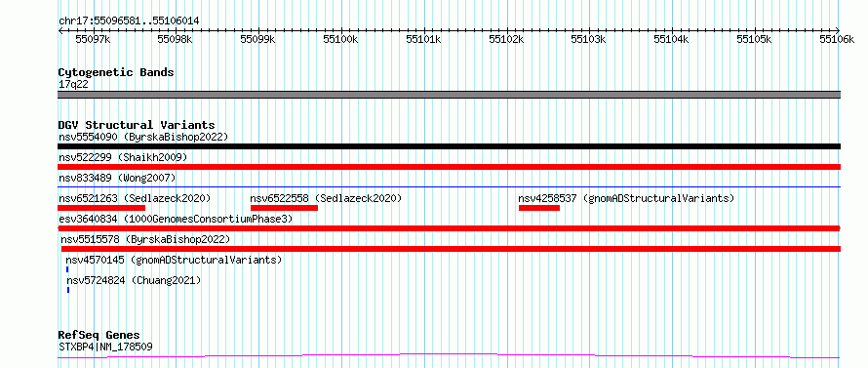Viewport: 868px width, 368px height.
Task: Open the nsv522299 (Shaikh2009) label
Action: [123, 157]
